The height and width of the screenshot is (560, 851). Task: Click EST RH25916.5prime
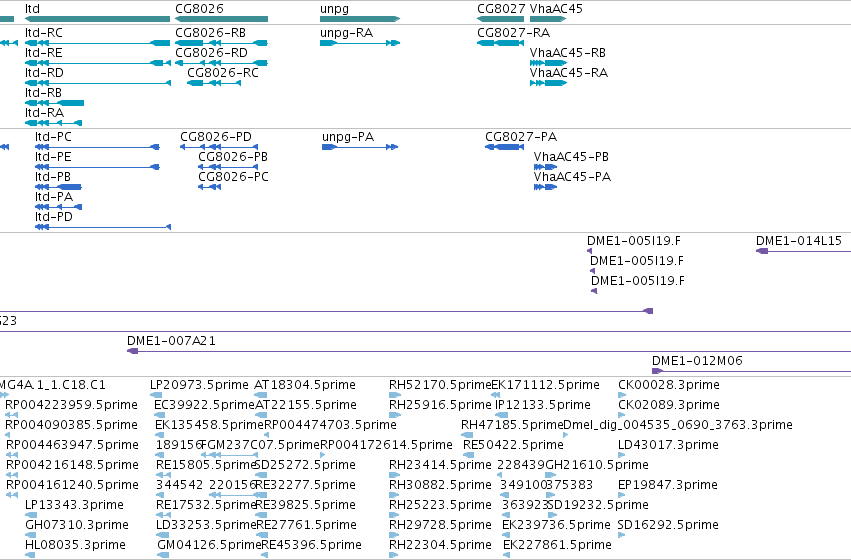[x=440, y=405]
